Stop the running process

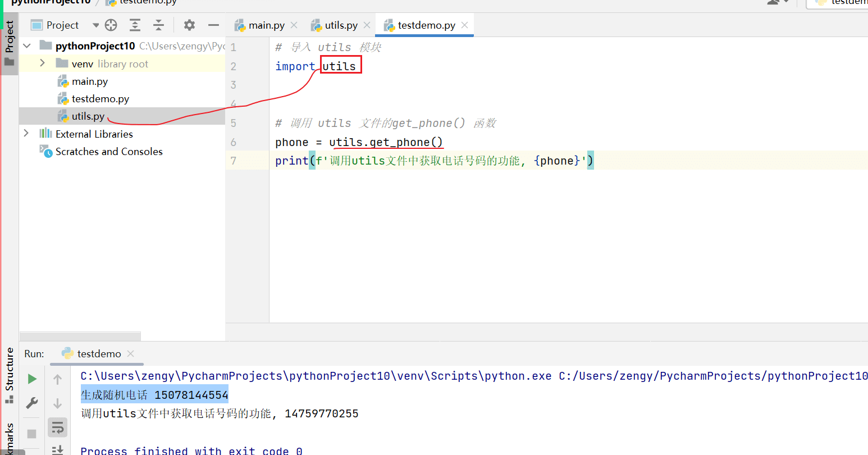(32, 434)
